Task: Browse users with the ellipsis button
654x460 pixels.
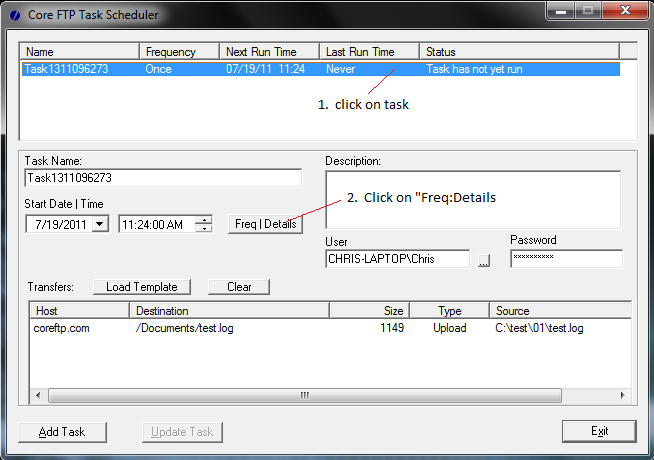Action: click(485, 260)
